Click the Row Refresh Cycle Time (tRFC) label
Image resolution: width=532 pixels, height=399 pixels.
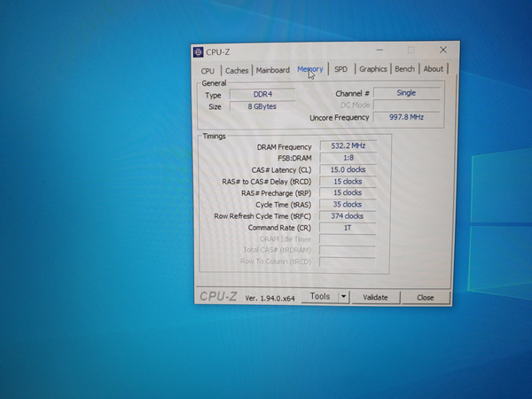[262, 216]
